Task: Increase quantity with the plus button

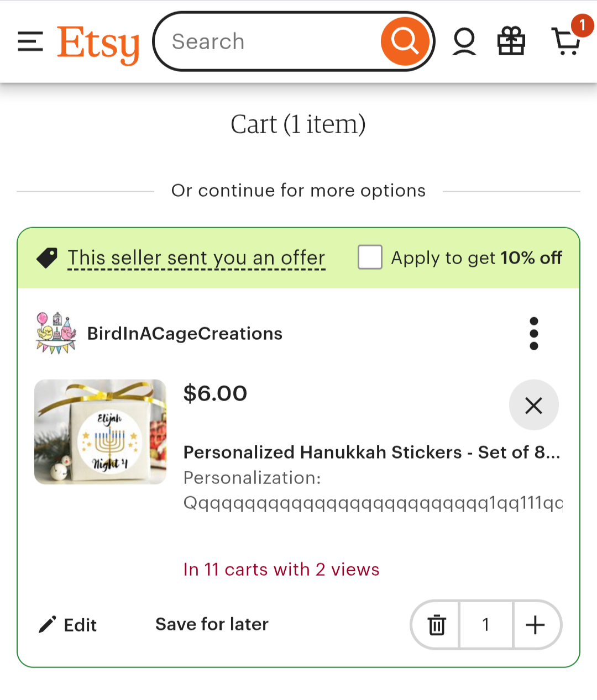Action: tap(535, 625)
